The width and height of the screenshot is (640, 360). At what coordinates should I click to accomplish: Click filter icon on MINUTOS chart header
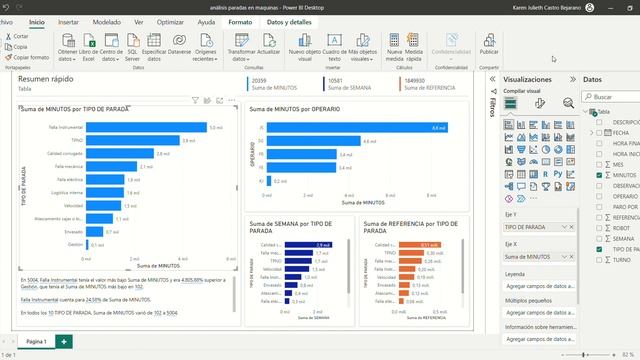[x=195, y=100]
